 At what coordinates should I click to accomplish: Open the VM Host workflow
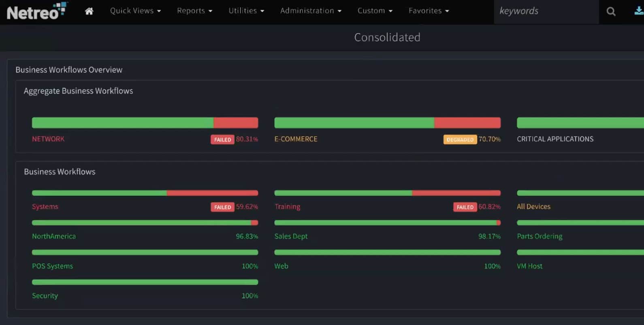pyautogui.click(x=529, y=266)
